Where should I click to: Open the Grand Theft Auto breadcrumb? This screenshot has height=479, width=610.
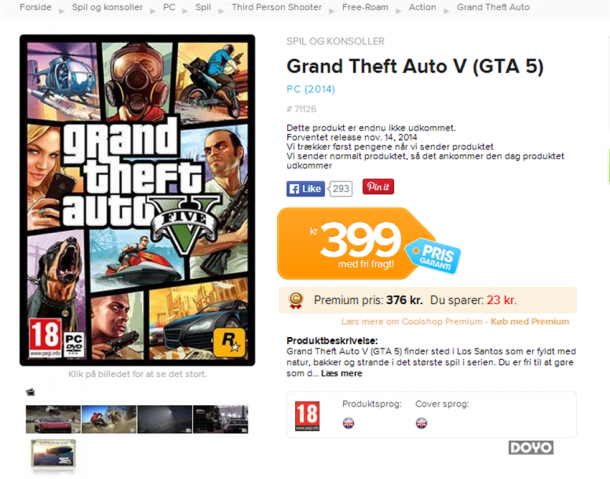493,7
